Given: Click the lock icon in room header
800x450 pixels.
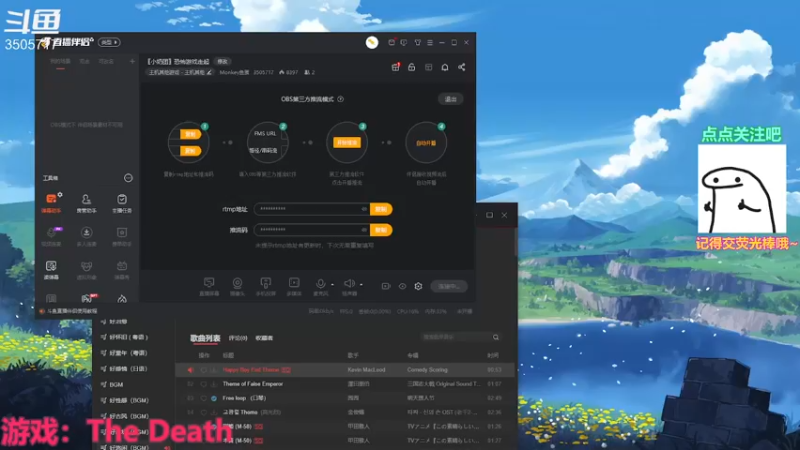Looking at the screenshot, I should coord(411,67).
